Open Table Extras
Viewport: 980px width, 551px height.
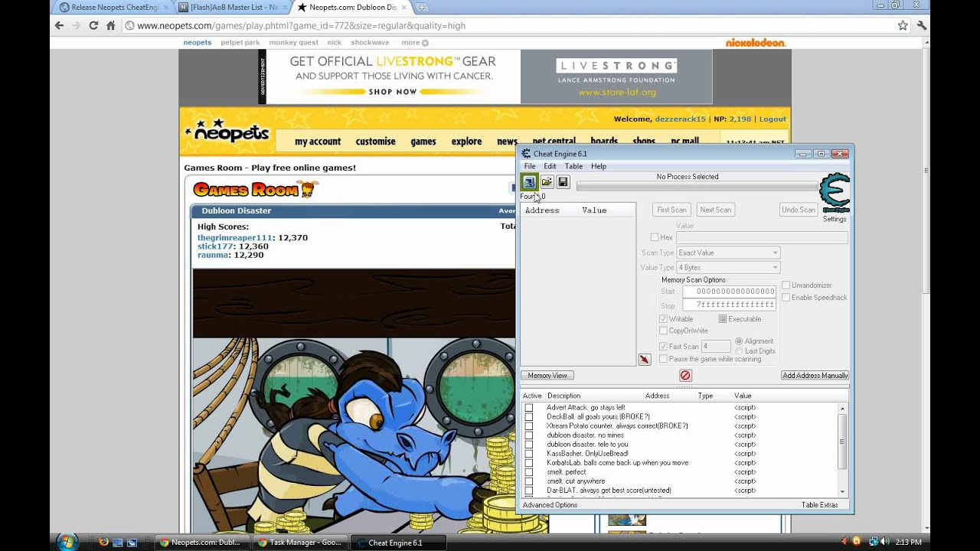[x=819, y=505]
